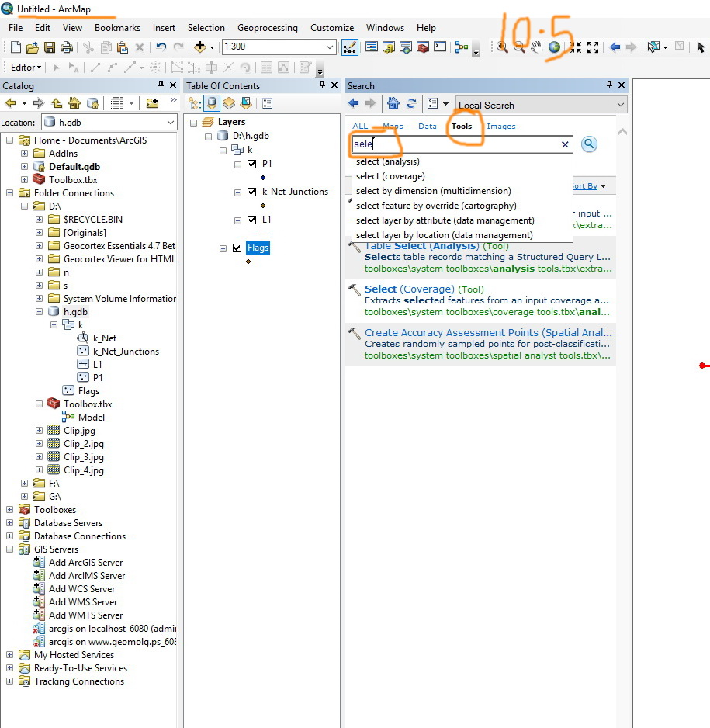Uncheck the P1 layer checkbox
710x728 pixels.
[x=251, y=165]
